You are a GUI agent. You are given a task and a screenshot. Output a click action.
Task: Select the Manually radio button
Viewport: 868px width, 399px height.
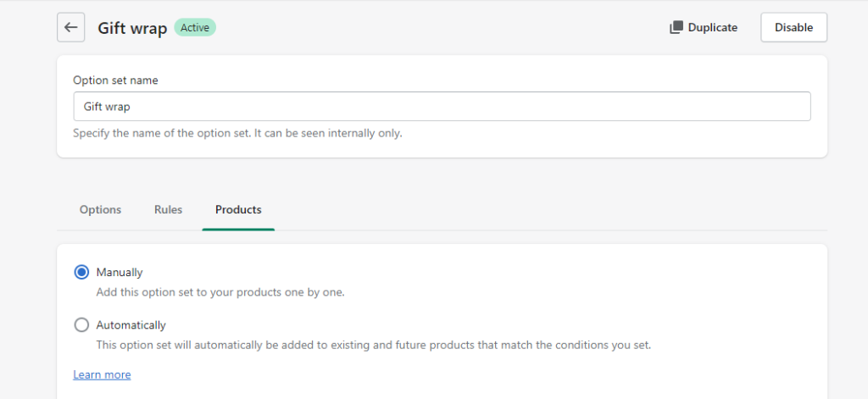pos(81,272)
